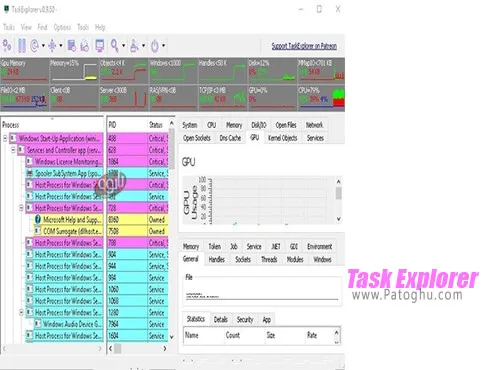This screenshot has width=485, height=370.
Task: Click the CPU=79% graph panel
Action: pos(321,98)
